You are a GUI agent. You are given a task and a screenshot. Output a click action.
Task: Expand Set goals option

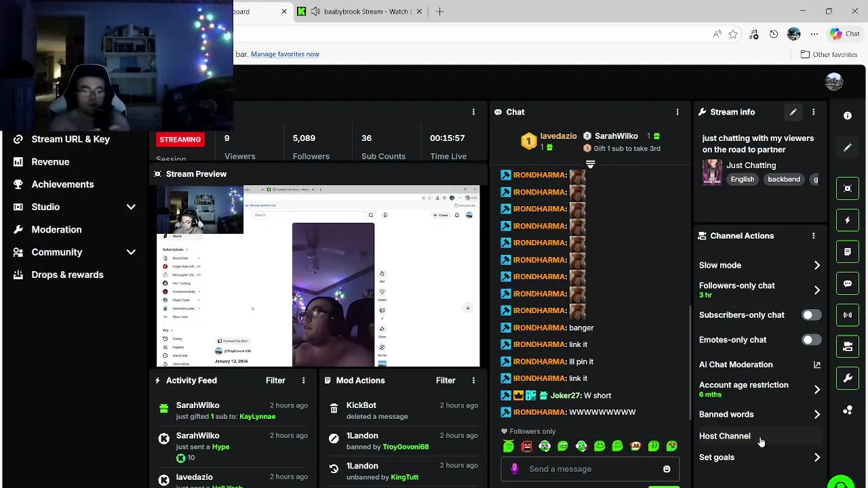[x=817, y=457]
